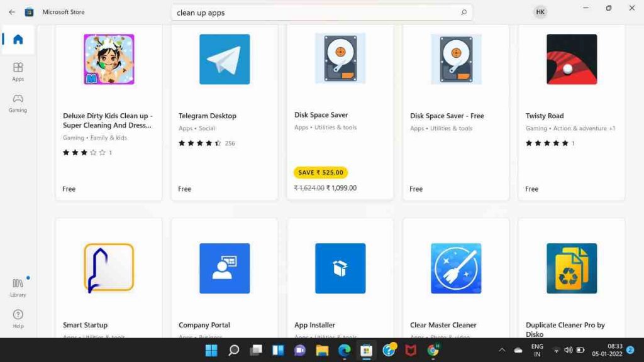Open the Gaming section in sidebar
The height and width of the screenshot is (362, 644).
[18, 103]
